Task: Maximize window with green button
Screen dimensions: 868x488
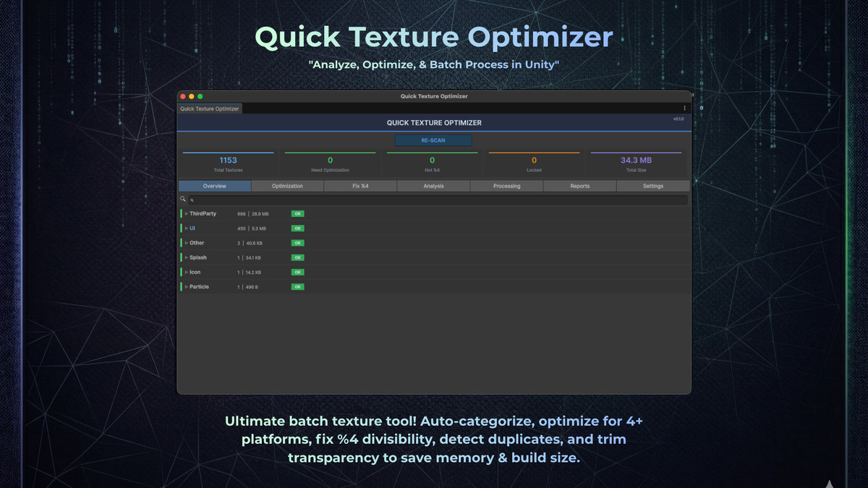Action: [200, 96]
